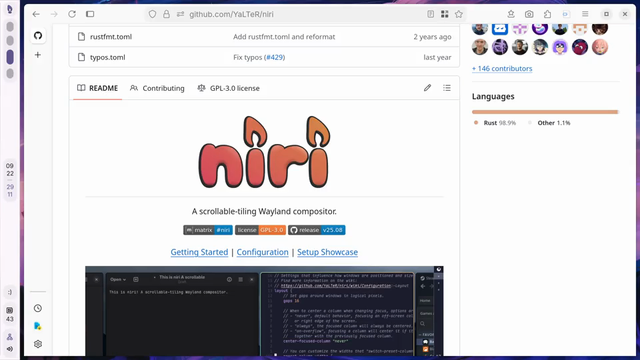Open the Setup Showcase link
Screen dimensions: 640x360
[327, 252]
